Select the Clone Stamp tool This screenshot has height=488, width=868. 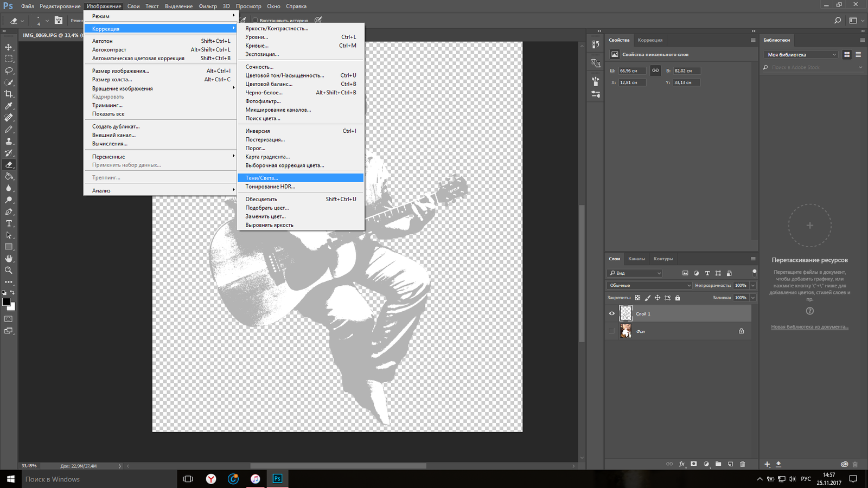(9, 141)
